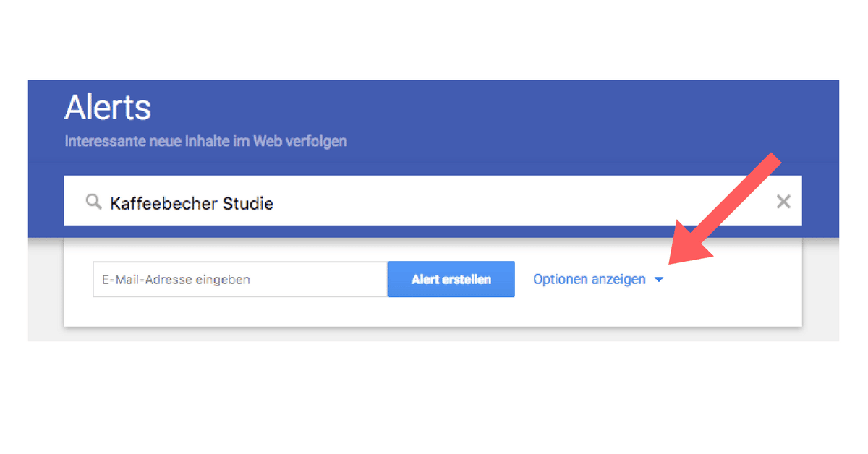Image resolution: width=868 pixels, height=454 pixels.
Task: Collapse or expand Optionen anzeigen settings
Action: pyautogui.click(x=590, y=279)
